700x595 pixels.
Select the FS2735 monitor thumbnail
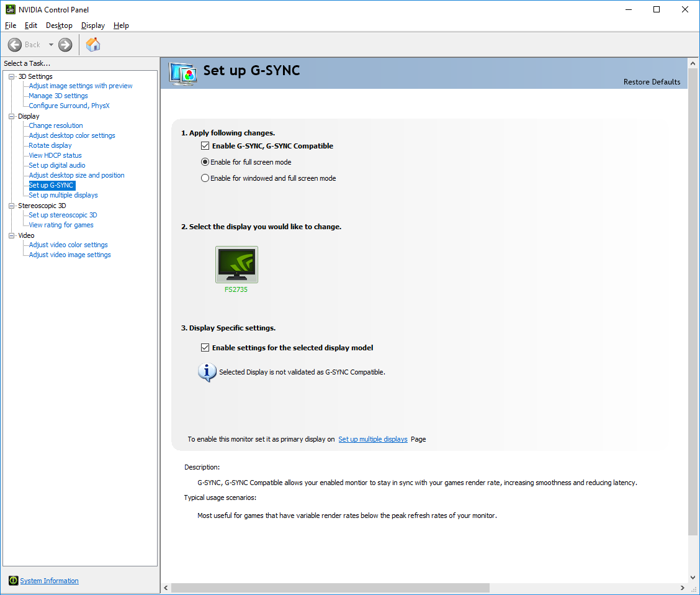click(x=236, y=265)
